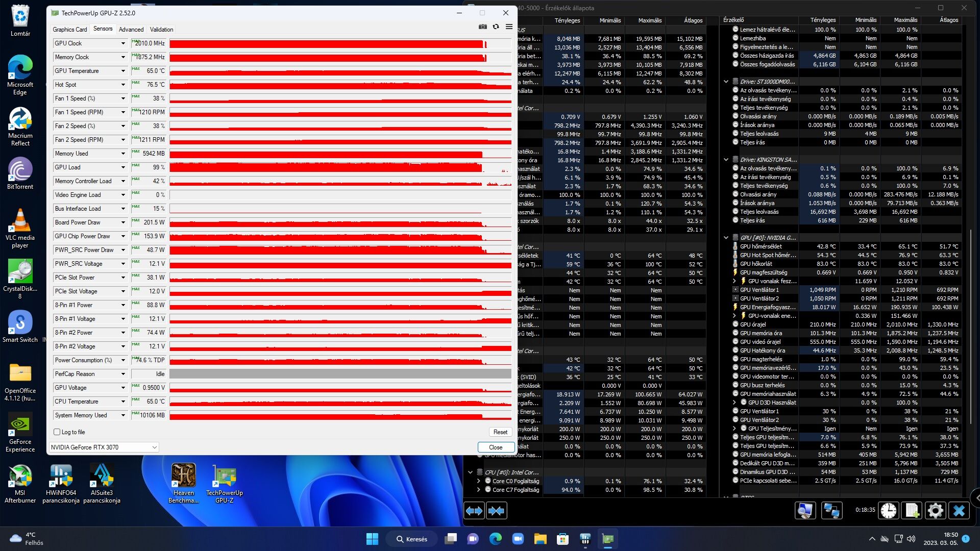The height and width of the screenshot is (551, 980).
Task: Click the GPU-Z refresh sensors icon
Action: [x=496, y=27]
